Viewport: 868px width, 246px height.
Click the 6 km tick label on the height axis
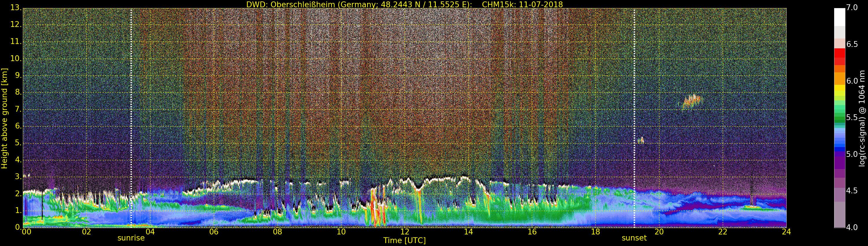pyautogui.click(x=18, y=126)
